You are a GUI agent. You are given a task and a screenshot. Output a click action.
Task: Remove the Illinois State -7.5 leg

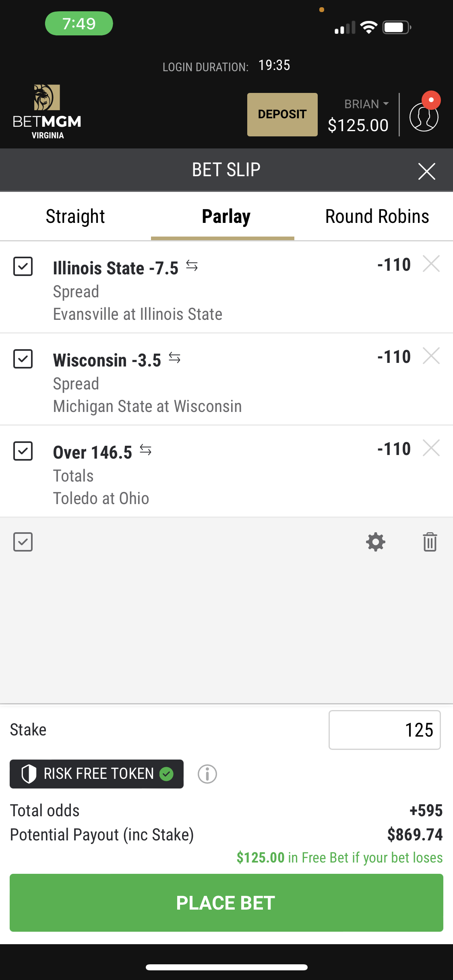(x=431, y=264)
